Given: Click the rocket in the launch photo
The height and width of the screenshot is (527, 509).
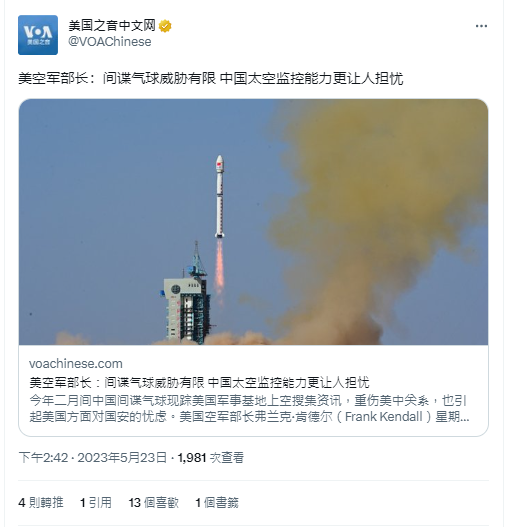Looking at the screenshot, I should (220, 197).
